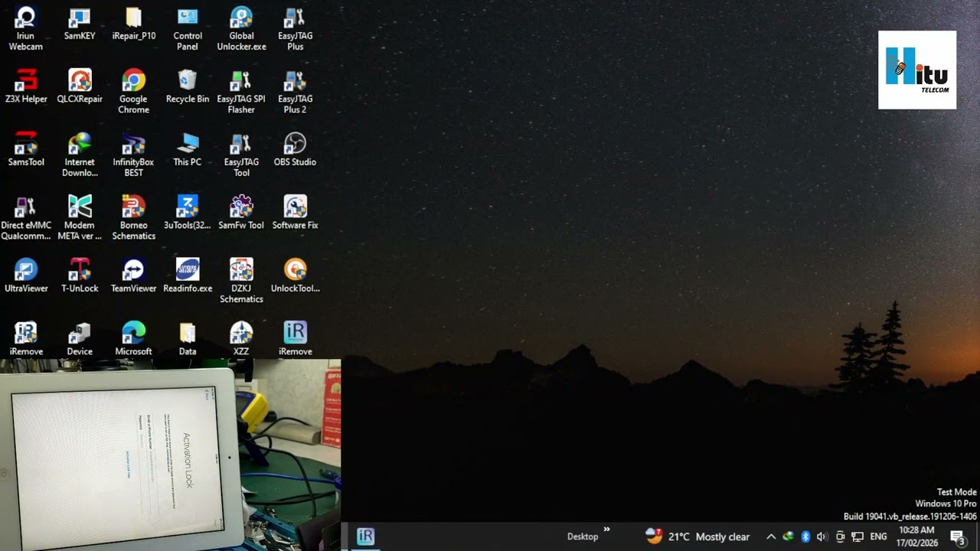Viewport: 980px width, 551px height.
Task: Select the EasyJTAG SPI Flasher icon
Action: point(241,92)
